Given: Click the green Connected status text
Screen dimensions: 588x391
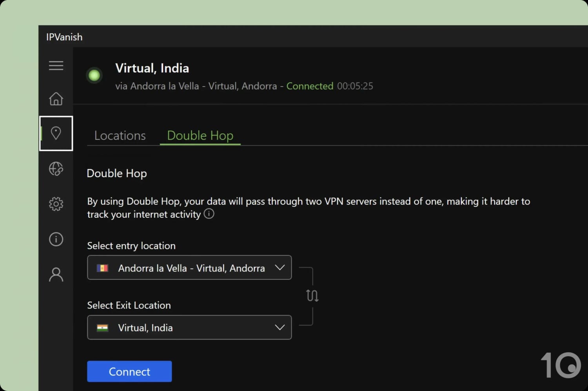Looking at the screenshot, I should click(x=310, y=86).
